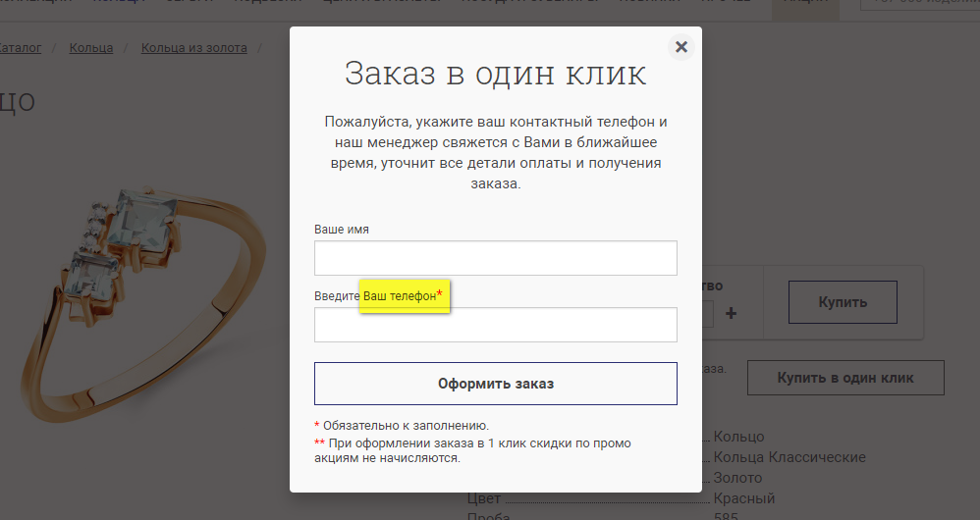
Task: Click the gold ring product image
Action: pos(143,303)
